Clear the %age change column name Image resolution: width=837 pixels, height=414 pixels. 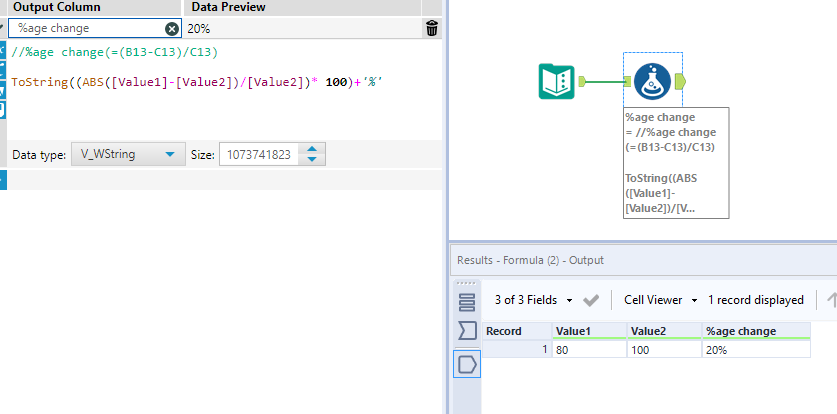172,29
